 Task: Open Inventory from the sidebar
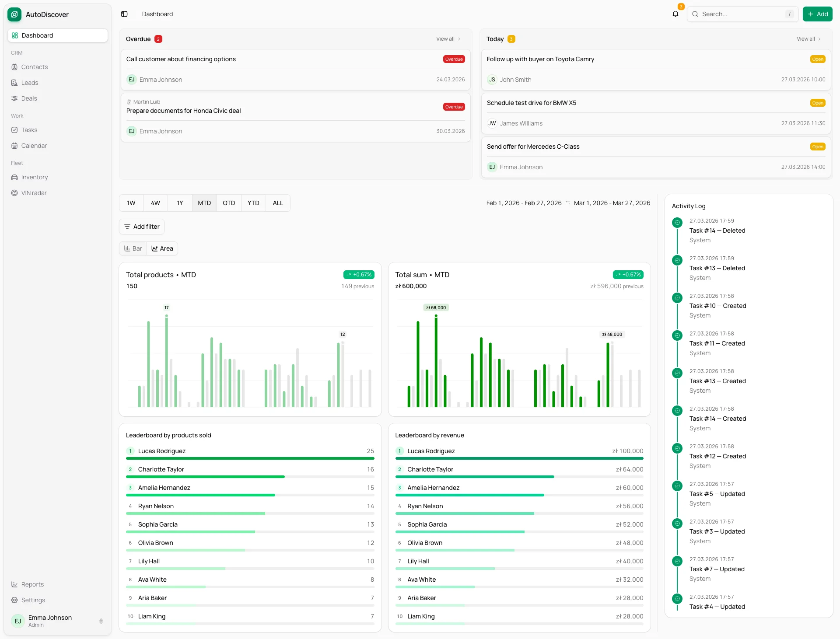(34, 177)
